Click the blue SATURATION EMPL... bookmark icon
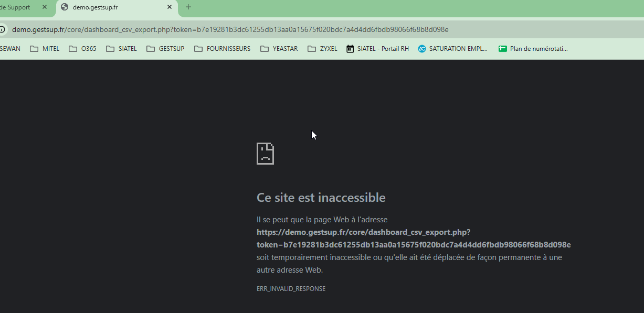644x313 pixels. 422,49
